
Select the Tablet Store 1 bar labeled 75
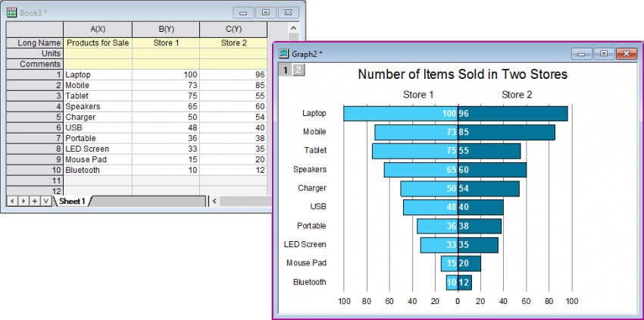tap(415, 151)
